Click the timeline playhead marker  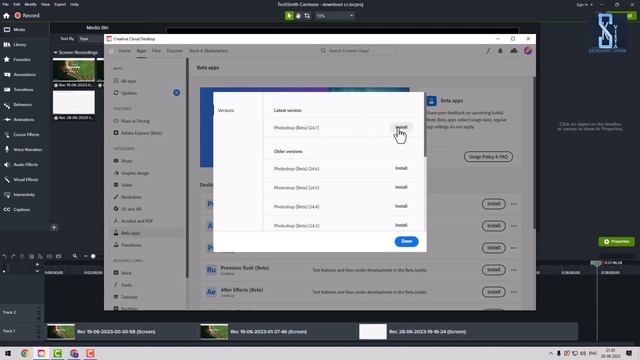596,264
